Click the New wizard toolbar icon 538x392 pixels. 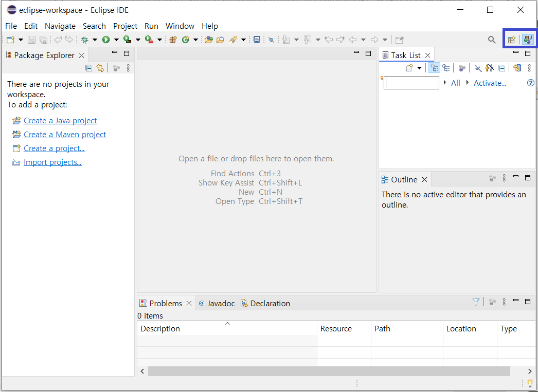[10, 40]
